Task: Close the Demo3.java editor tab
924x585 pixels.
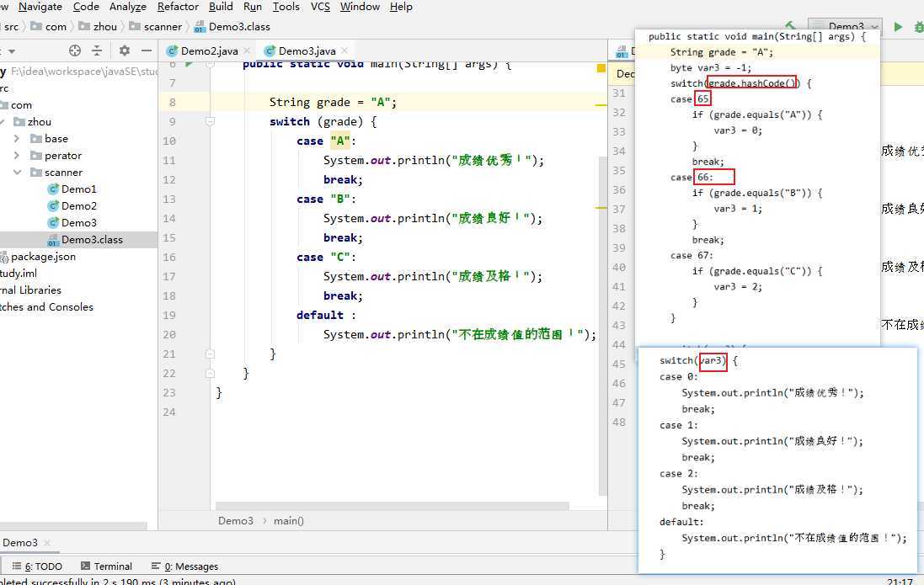Action: [344, 51]
